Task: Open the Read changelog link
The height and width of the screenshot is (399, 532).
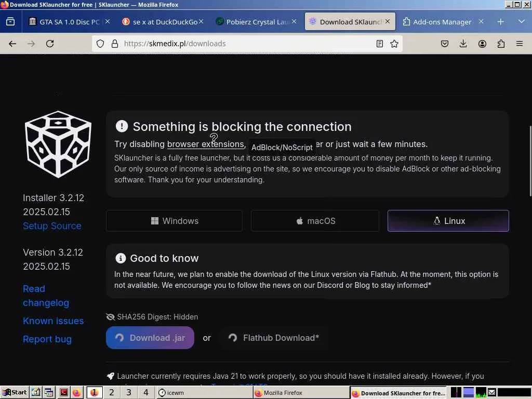Action: coord(46,296)
